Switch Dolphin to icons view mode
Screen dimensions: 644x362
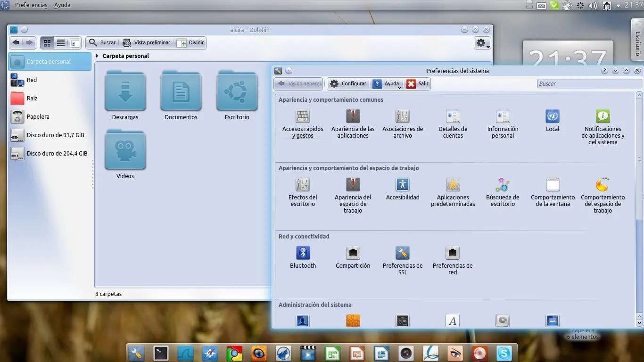pos(47,43)
